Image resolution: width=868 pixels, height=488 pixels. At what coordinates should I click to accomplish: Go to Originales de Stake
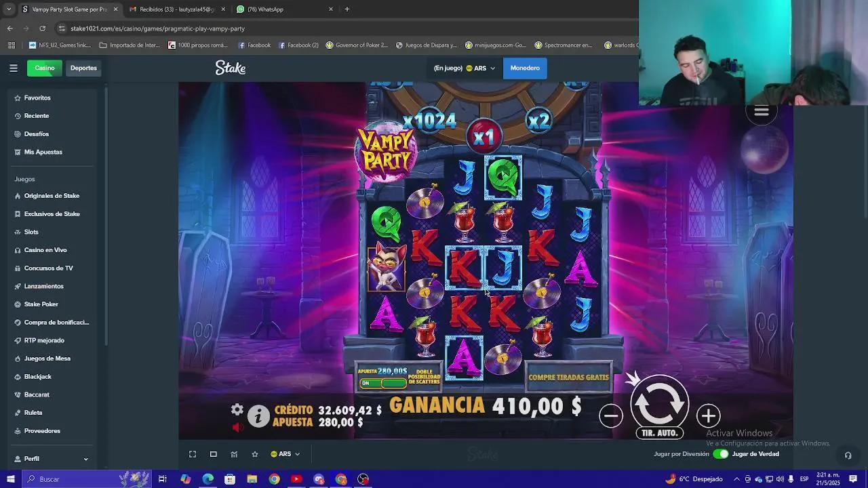point(52,196)
